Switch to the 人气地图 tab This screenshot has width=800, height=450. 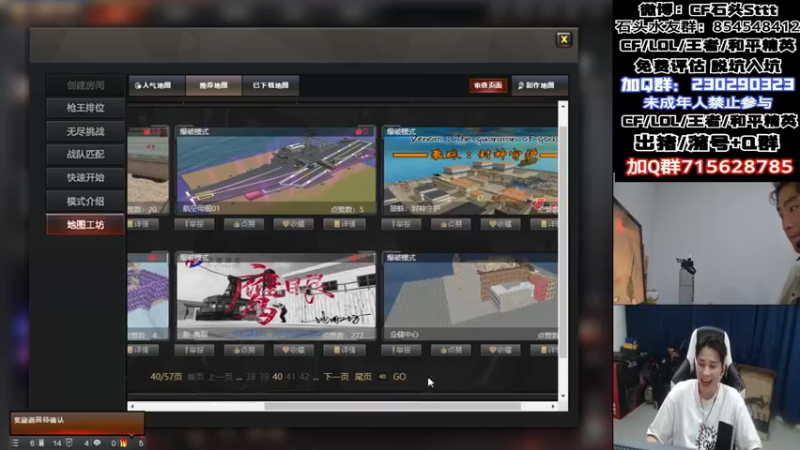[x=156, y=85]
